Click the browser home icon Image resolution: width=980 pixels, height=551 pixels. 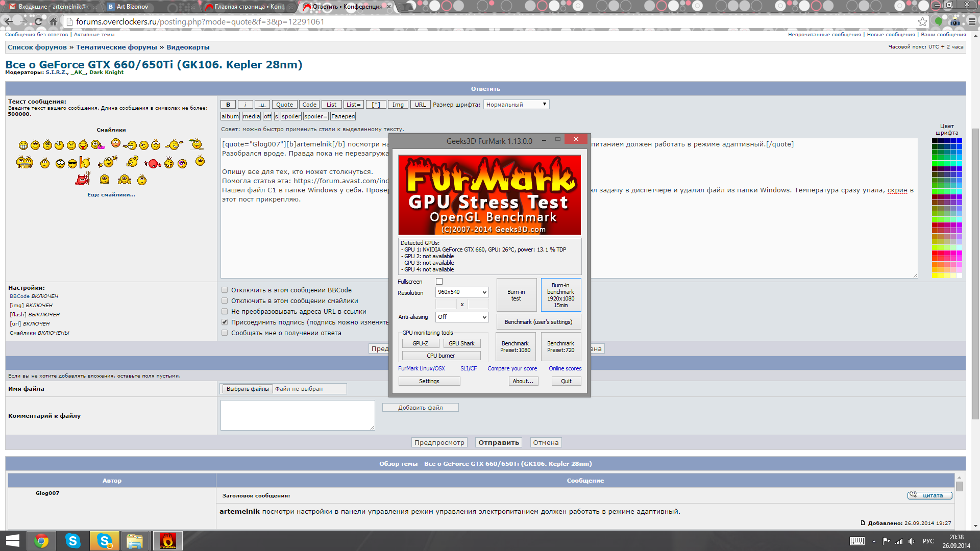click(53, 22)
